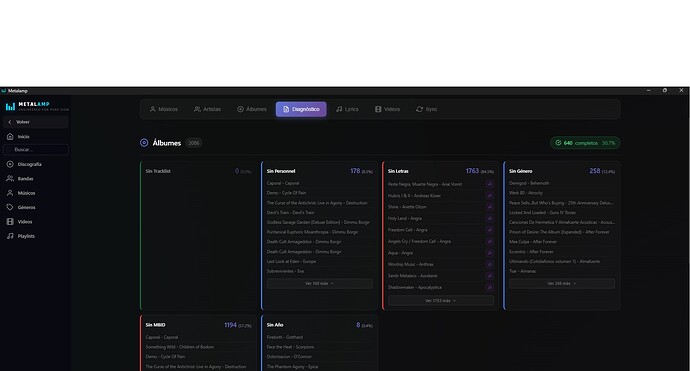Click the Sin Año card title
The height and width of the screenshot is (371, 690).
(275, 325)
